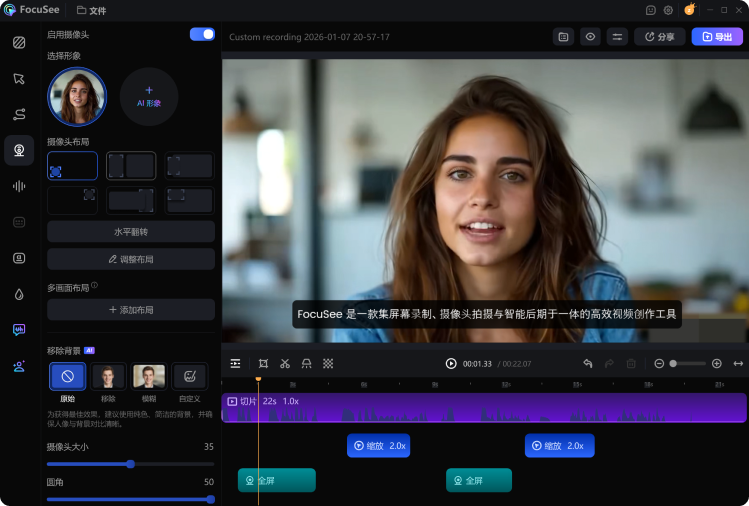749x506 pixels.
Task: Open settings gear in title bar
Action: pyautogui.click(x=668, y=10)
